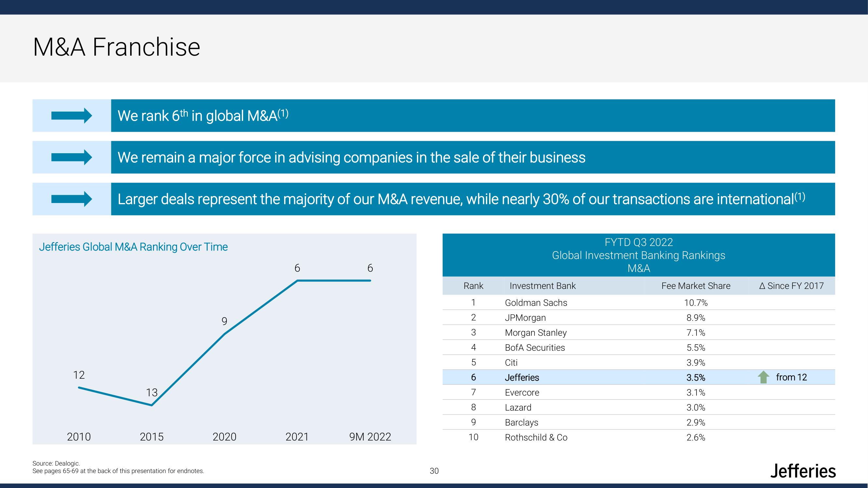Click the 'Source: Dealogic.' footnote
Viewport: 868px width, 488px height.
click(x=56, y=464)
